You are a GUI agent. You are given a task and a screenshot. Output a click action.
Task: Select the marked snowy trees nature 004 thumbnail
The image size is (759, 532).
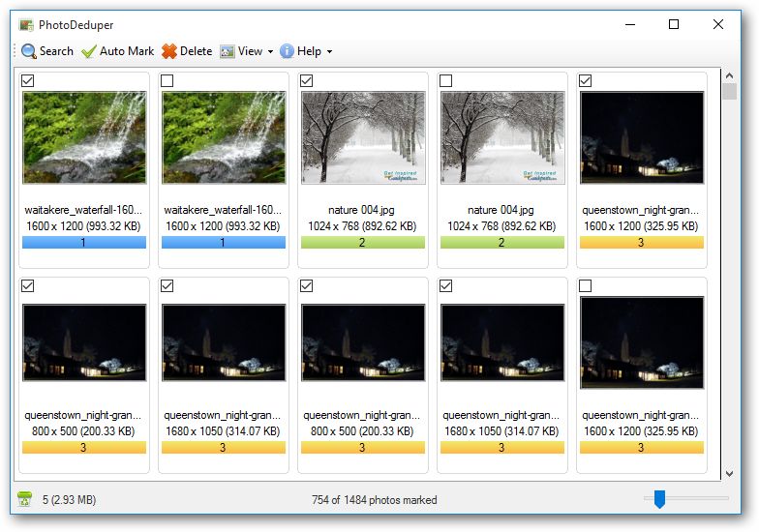[363, 137]
